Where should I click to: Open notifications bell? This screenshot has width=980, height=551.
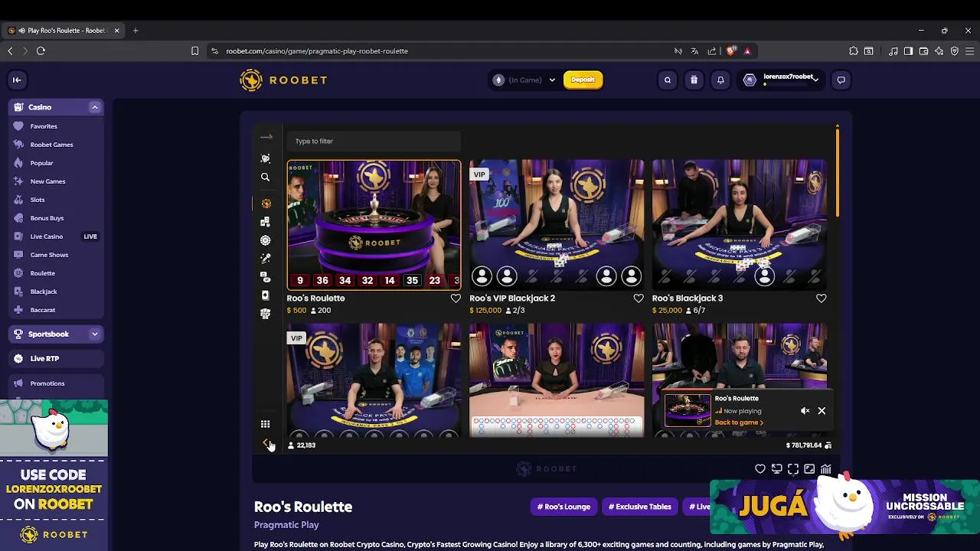coord(720,80)
